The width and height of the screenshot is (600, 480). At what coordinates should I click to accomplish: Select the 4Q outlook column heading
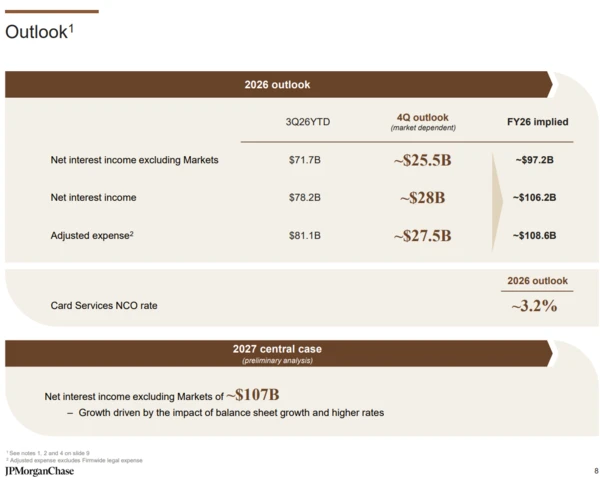[422, 122]
